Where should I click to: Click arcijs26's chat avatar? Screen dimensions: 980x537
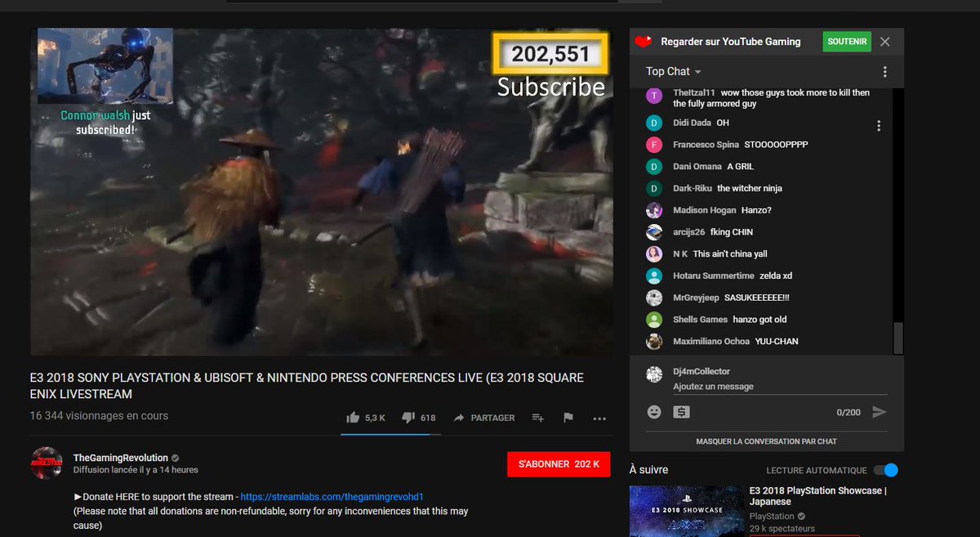tap(654, 232)
